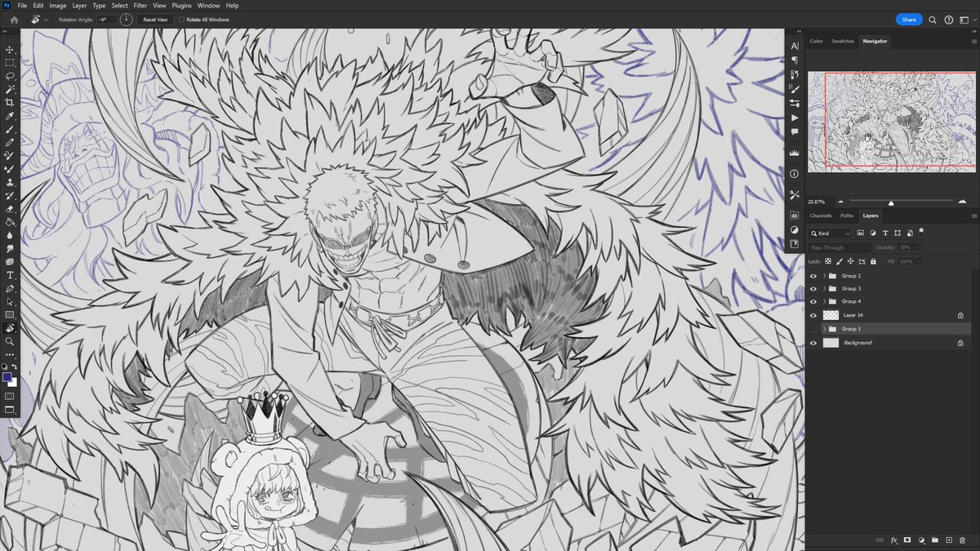The image size is (980, 551).
Task: Add a layer mask
Action: 907,540
